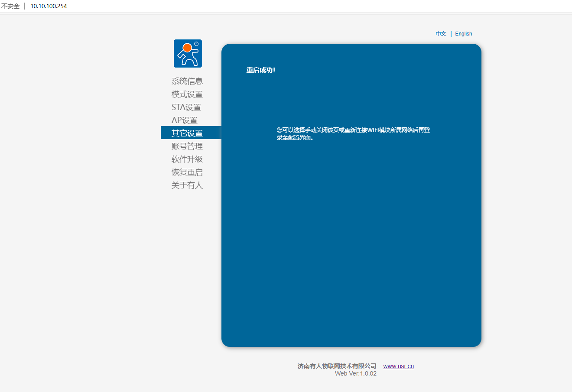Viewport: 572px width, 392px height.
Task: Open the 系统信息 menu item
Action: point(187,81)
